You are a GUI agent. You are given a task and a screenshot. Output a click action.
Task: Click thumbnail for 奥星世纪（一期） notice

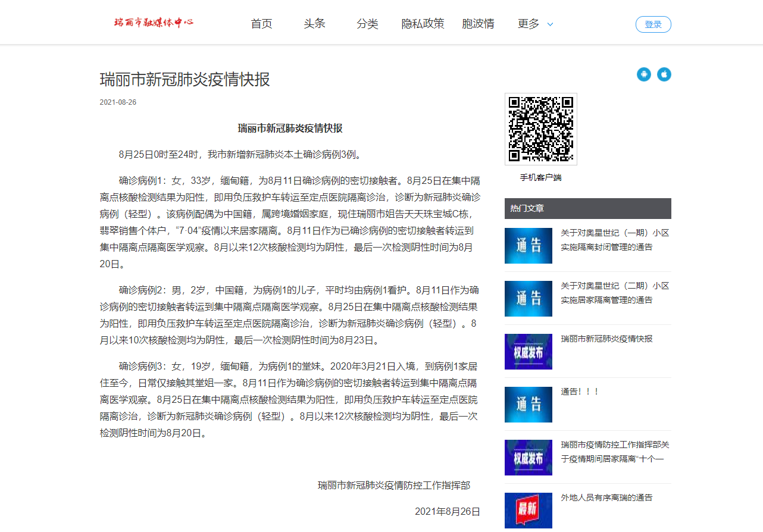[x=528, y=246]
